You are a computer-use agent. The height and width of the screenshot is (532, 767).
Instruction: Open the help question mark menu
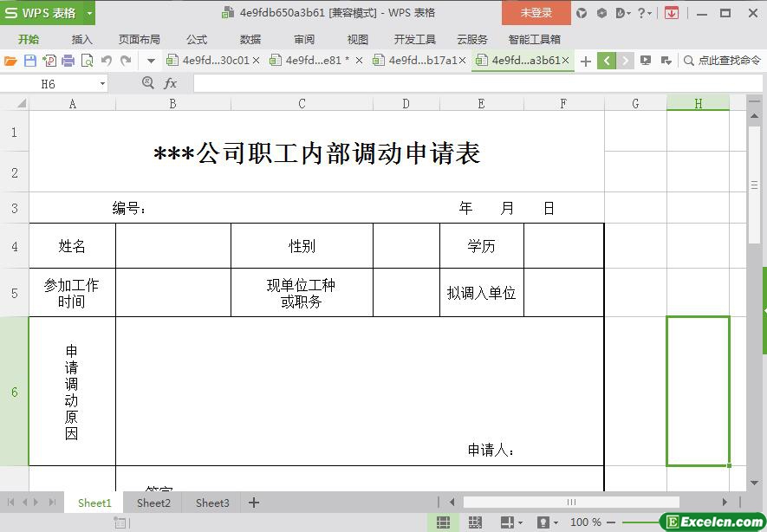coord(645,13)
